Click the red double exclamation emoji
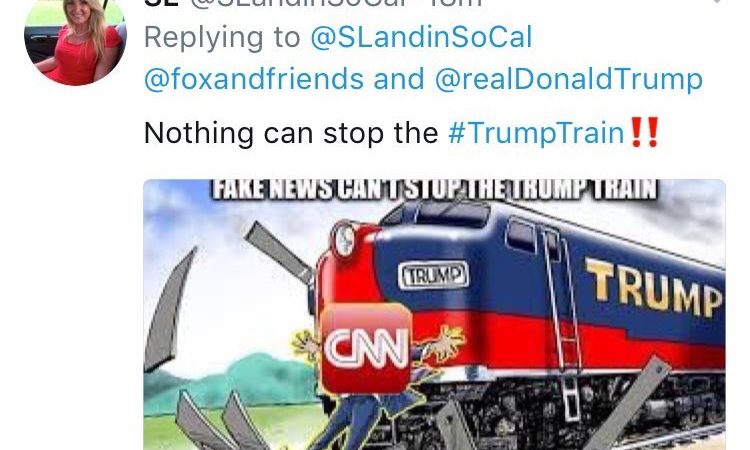 point(645,132)
